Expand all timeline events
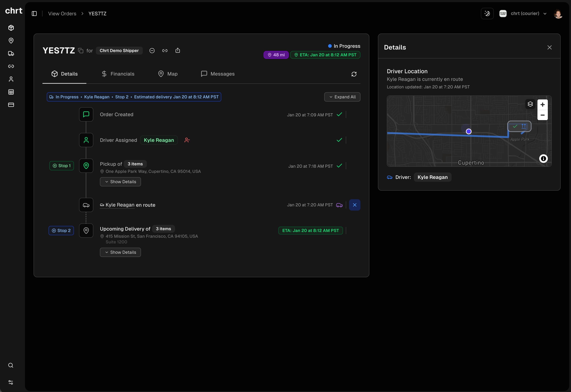The image size is (571, 392). pos(342,97)
